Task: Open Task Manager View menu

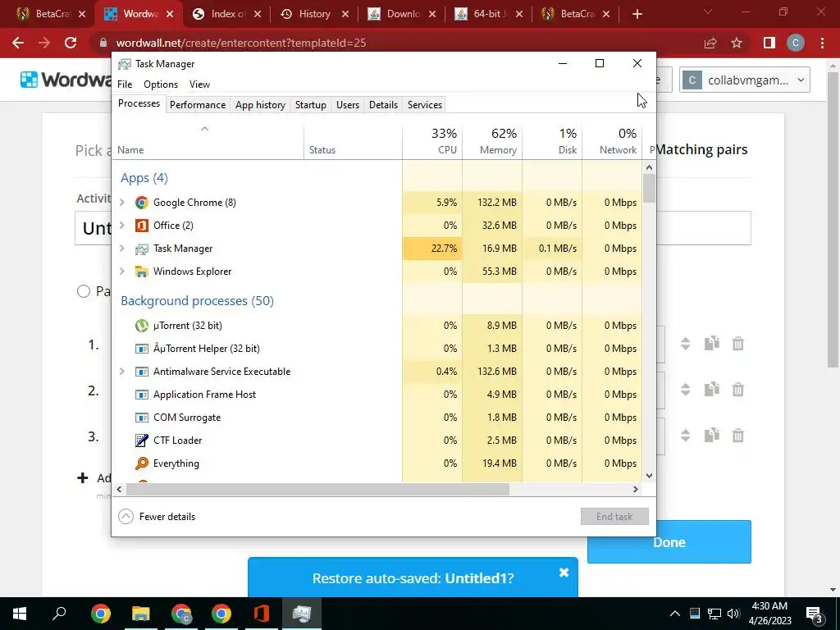Action: pos(199,84)
